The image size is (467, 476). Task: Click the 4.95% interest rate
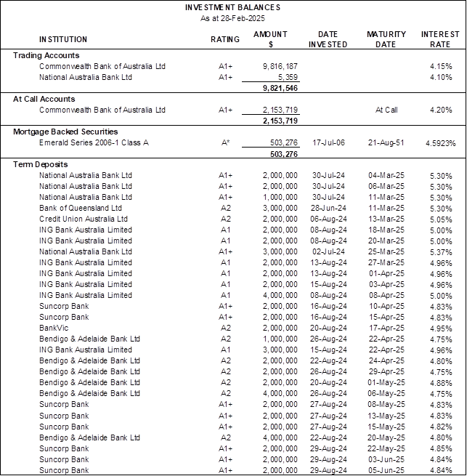click(441, 329)
